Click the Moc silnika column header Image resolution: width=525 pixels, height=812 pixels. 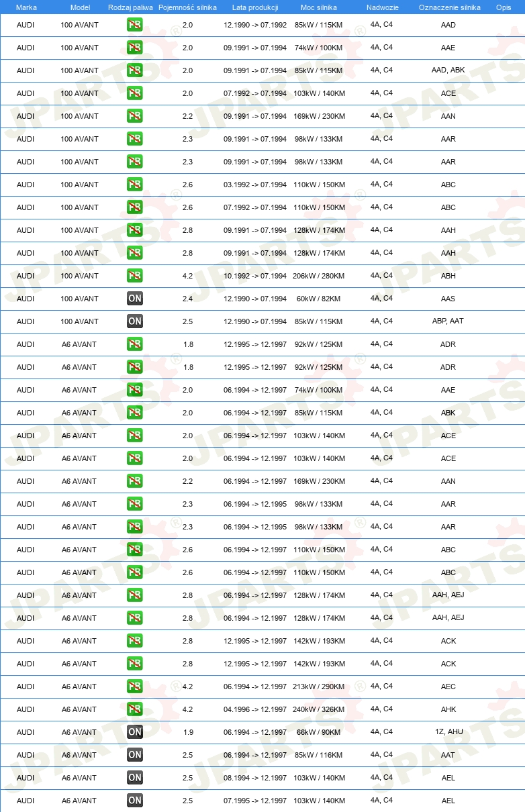point(319,7)
